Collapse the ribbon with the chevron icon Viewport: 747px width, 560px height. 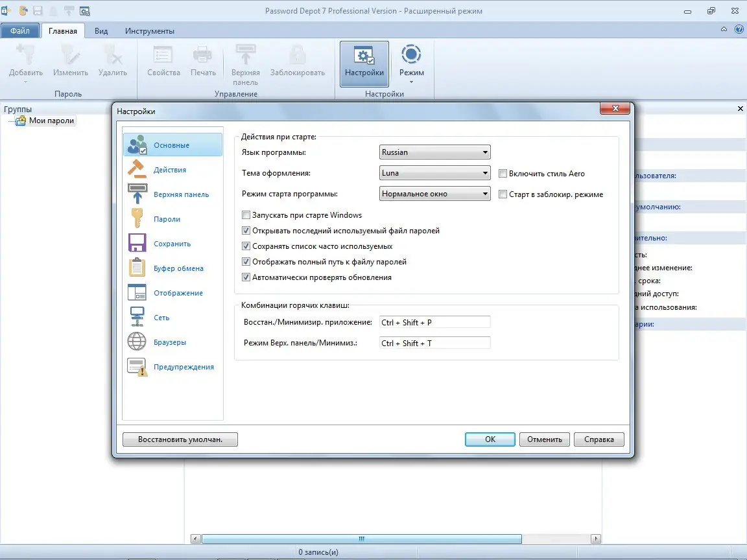point(724,30)
